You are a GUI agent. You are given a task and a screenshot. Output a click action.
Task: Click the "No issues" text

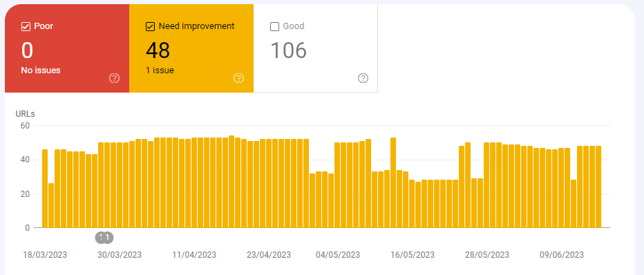pyautogui.click(x=41, y=70)
